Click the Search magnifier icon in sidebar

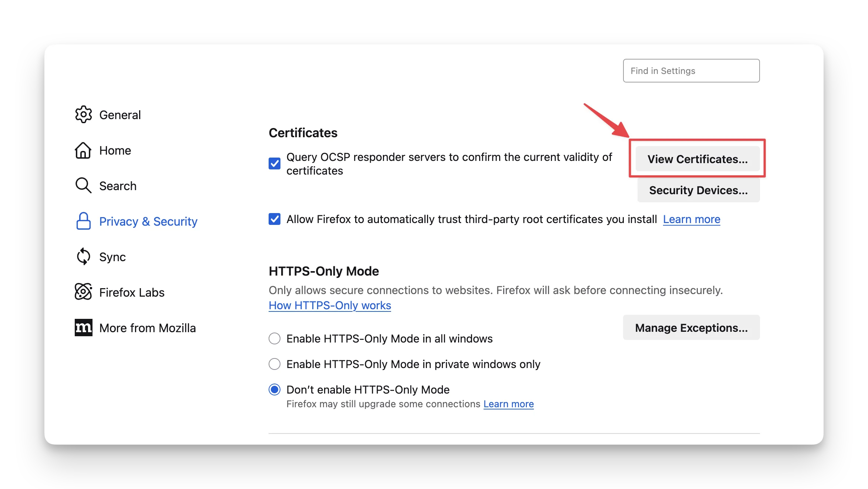pos(83,186)
